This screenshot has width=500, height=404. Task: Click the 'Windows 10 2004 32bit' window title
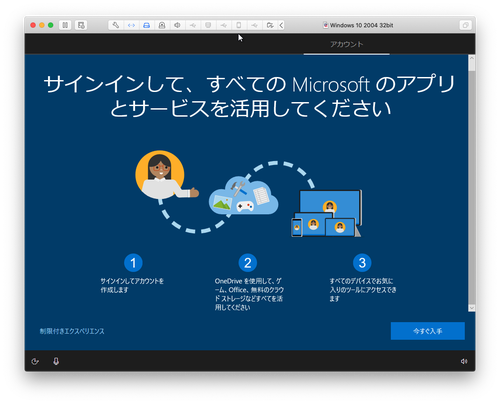coord(361,25)
